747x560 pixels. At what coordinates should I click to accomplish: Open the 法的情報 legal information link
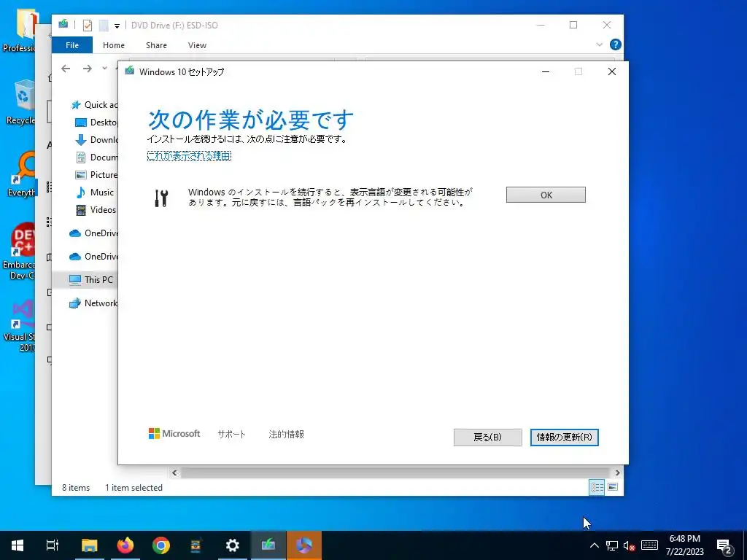coord(286,435)
